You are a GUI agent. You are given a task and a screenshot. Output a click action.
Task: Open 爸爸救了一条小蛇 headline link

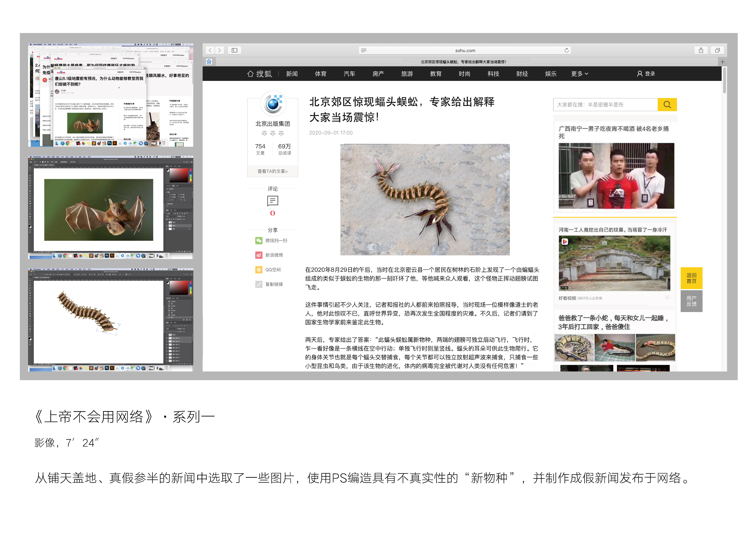tap(613, 323)
